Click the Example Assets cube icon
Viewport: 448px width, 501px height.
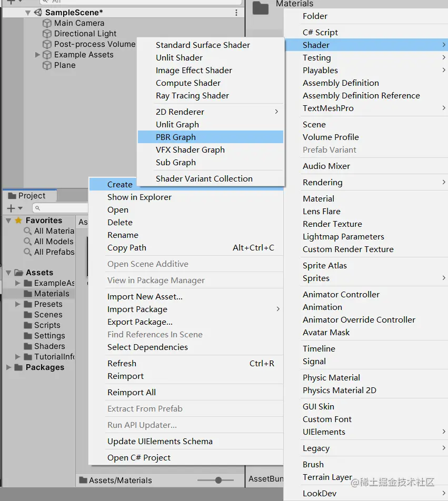(47, 55)
